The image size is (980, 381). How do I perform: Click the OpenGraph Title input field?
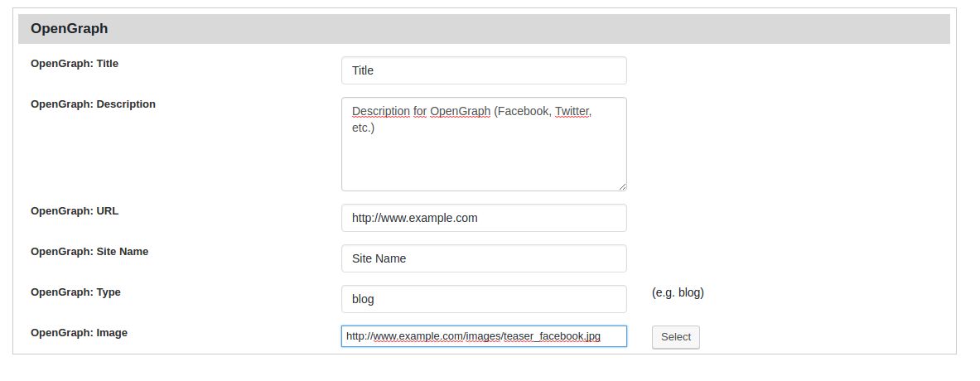[483, 70]
